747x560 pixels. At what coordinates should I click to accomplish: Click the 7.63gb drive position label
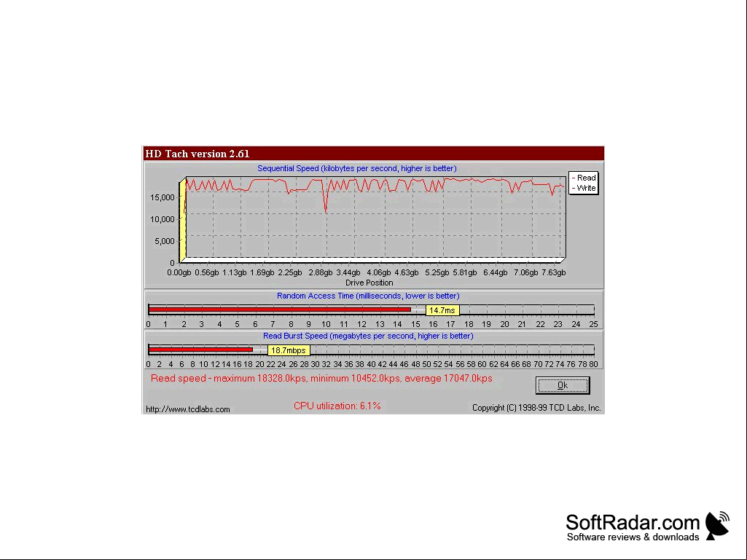click(x=554, y=273)
